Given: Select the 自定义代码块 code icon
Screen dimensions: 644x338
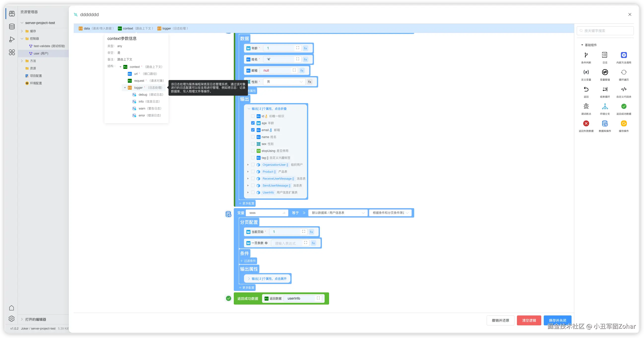Looking at the screenshot, I should (623, 89).
